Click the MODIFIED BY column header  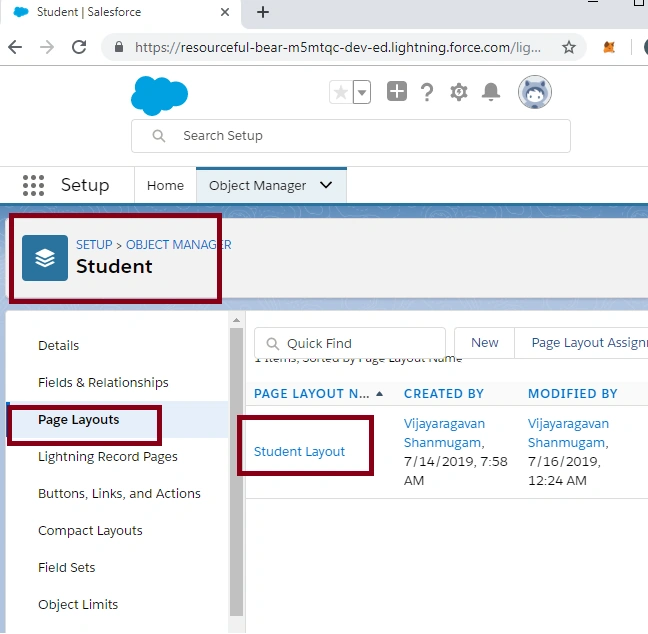click(573, 393)
